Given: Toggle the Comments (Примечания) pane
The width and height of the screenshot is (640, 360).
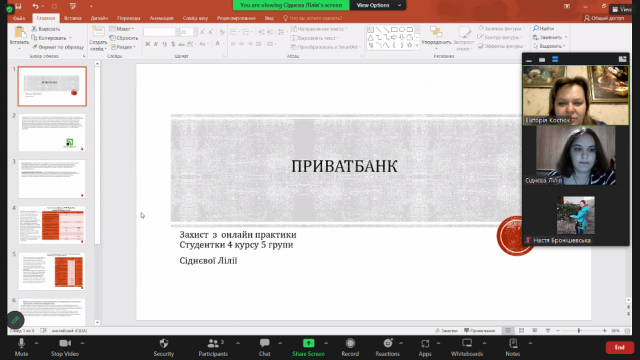Looking at the screenshot, I should tap(479, 331).
